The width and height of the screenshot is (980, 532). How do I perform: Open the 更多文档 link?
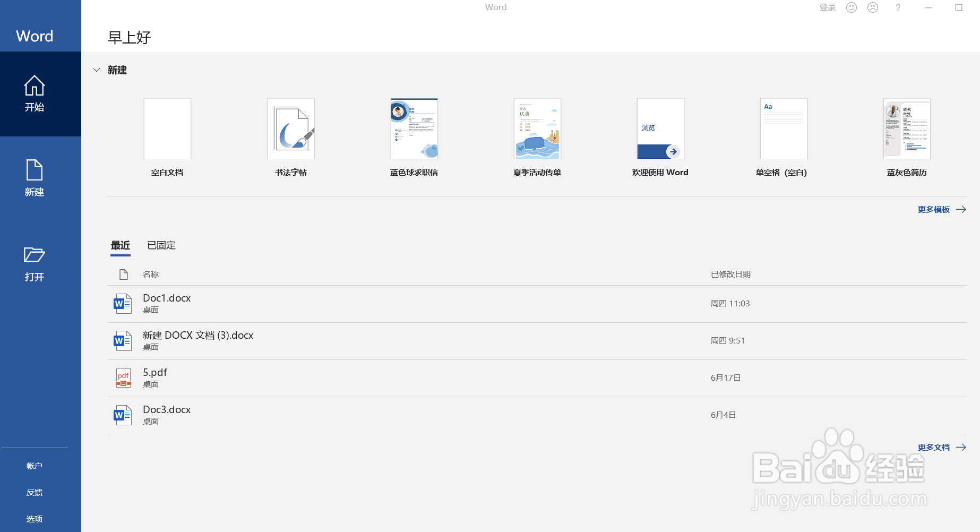(934, 448)
